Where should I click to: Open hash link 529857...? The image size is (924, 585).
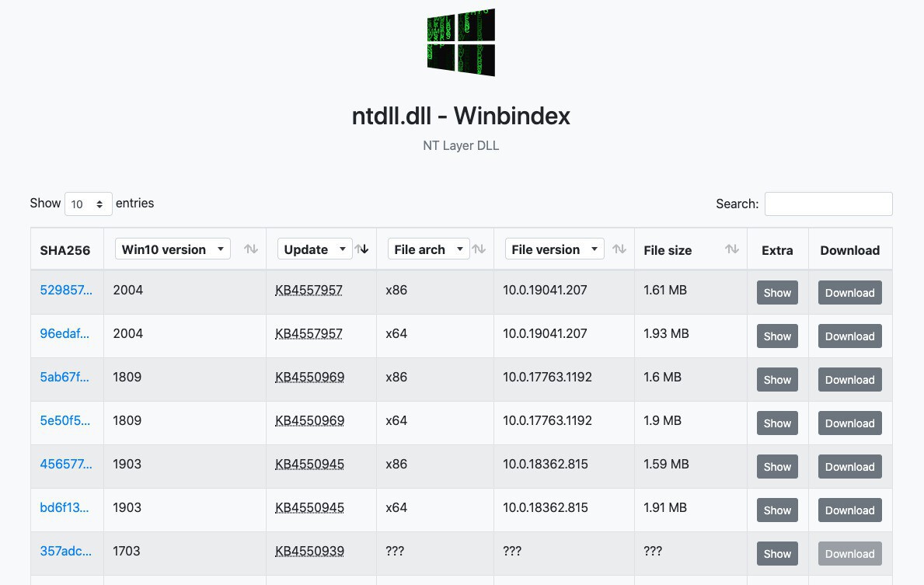tap(66, 290)
